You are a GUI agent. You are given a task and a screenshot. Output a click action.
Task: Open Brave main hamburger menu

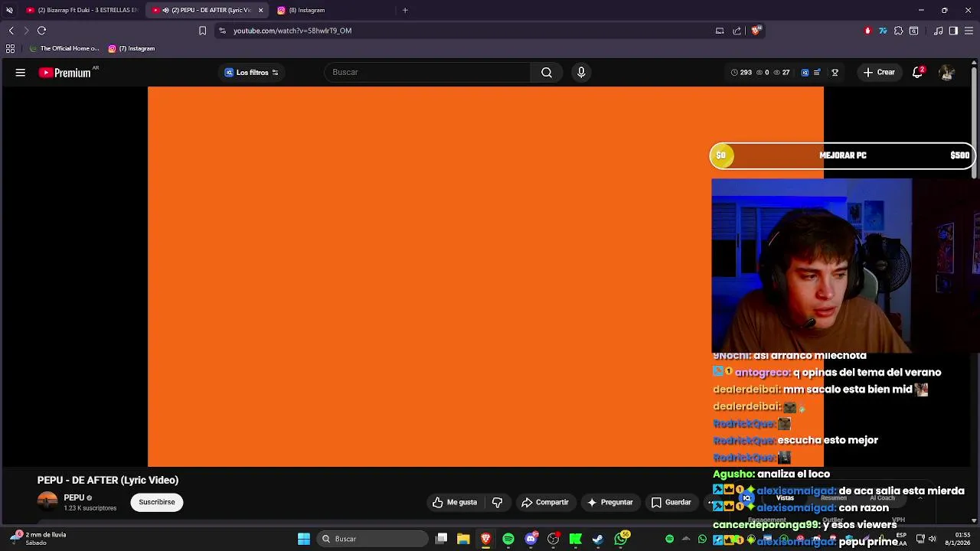pyautogui.click(x=969, y=31)
